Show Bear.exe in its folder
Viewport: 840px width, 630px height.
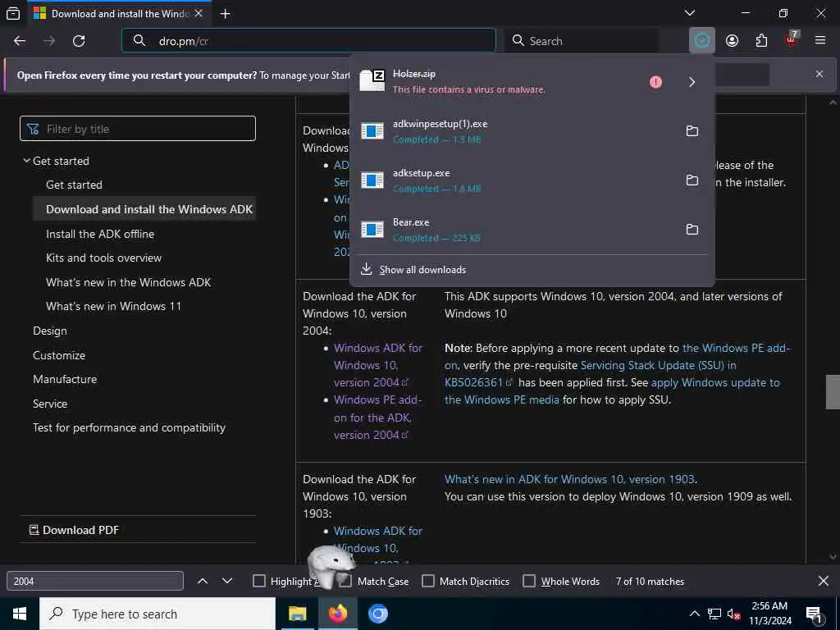coord(692,230)
